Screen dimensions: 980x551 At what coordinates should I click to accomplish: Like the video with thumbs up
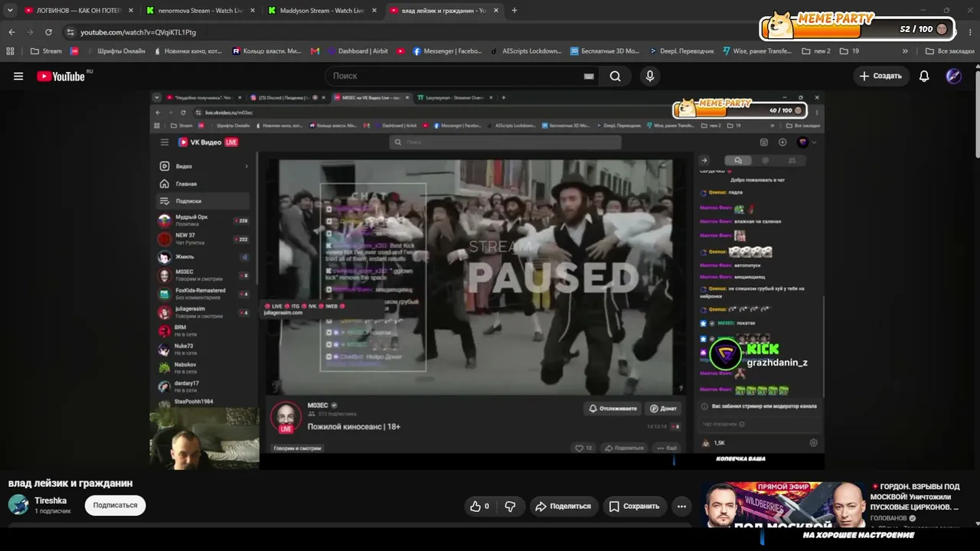point(479,506)
